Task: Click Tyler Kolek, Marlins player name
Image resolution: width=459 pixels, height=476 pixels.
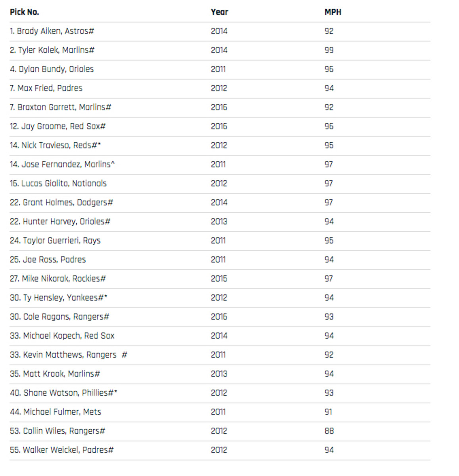Action: 52,50
